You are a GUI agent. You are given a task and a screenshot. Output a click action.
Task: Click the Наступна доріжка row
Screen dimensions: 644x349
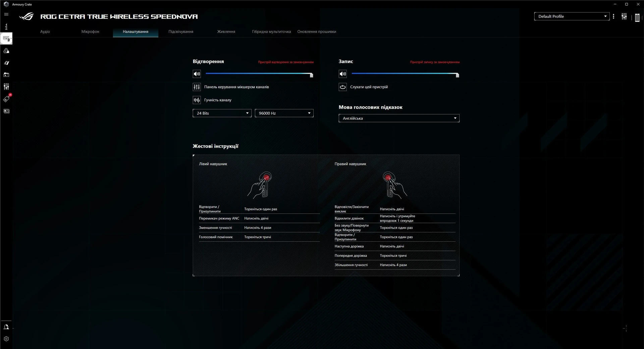(395, 246)
